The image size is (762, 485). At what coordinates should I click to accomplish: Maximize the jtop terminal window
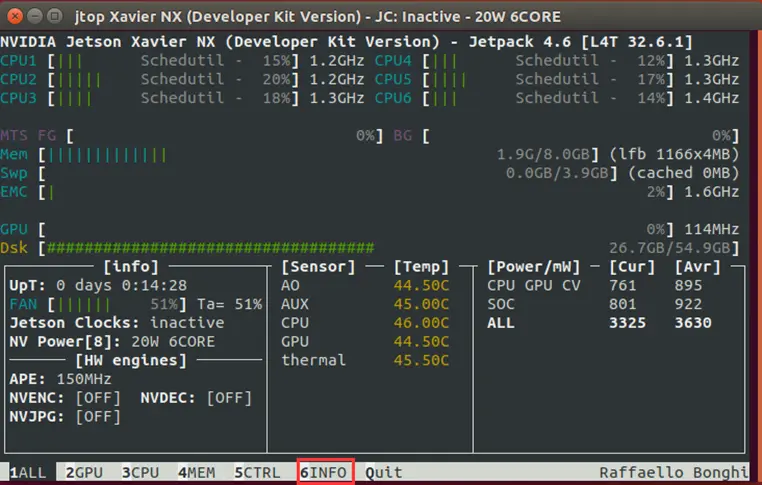54,16
